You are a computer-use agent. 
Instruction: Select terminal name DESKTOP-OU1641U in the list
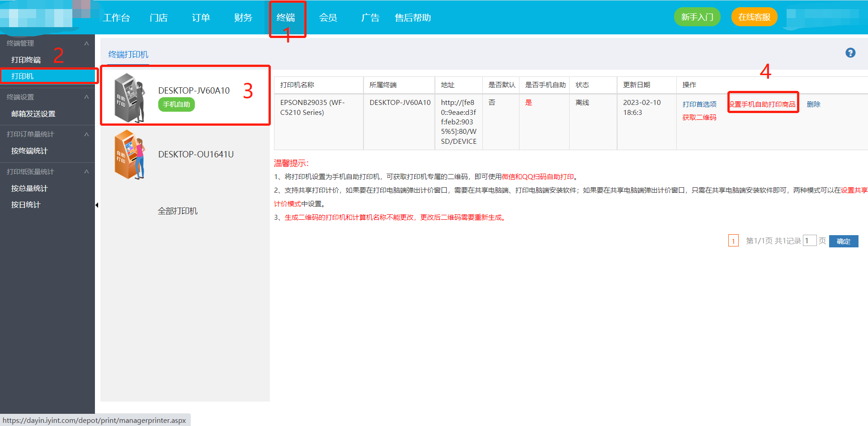(196, 154)
